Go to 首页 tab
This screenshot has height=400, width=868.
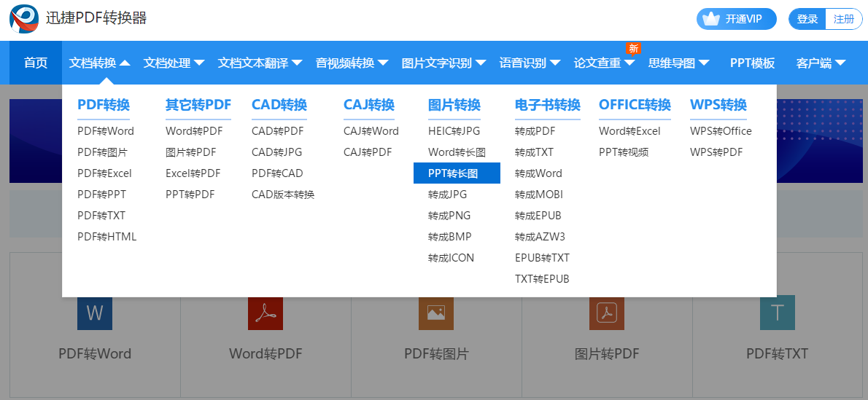click(x=36, y=63)
